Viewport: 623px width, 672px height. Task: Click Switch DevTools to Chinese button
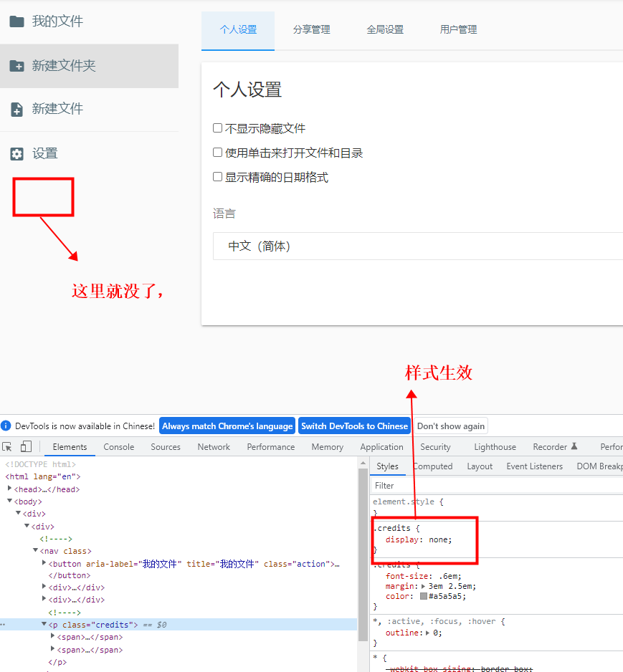tap(354, 425)
